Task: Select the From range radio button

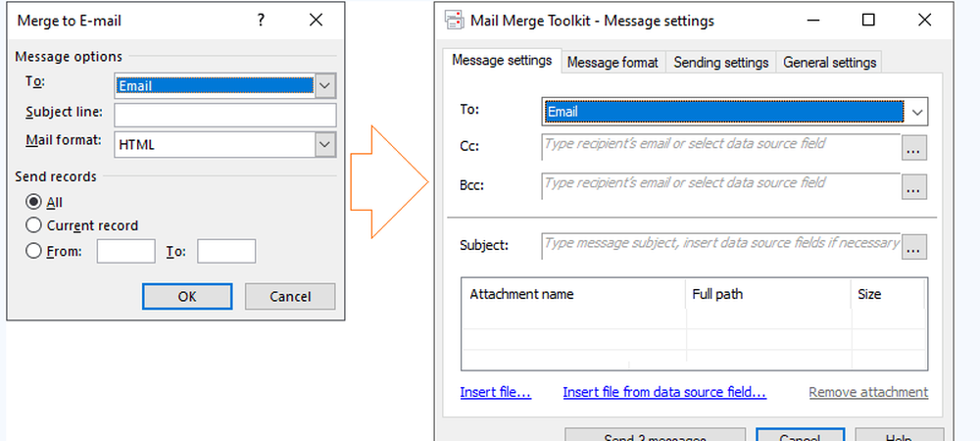Action: click(x=33, y=251)
